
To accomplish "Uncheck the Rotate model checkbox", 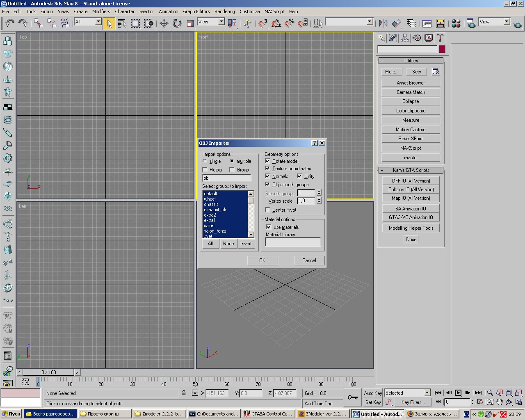I will tap(268, 161).
